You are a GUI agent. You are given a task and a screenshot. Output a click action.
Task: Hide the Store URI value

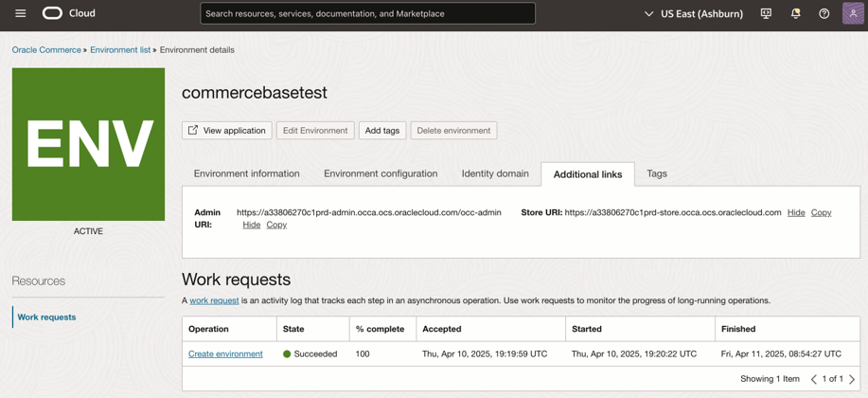[x=796, y=212]
